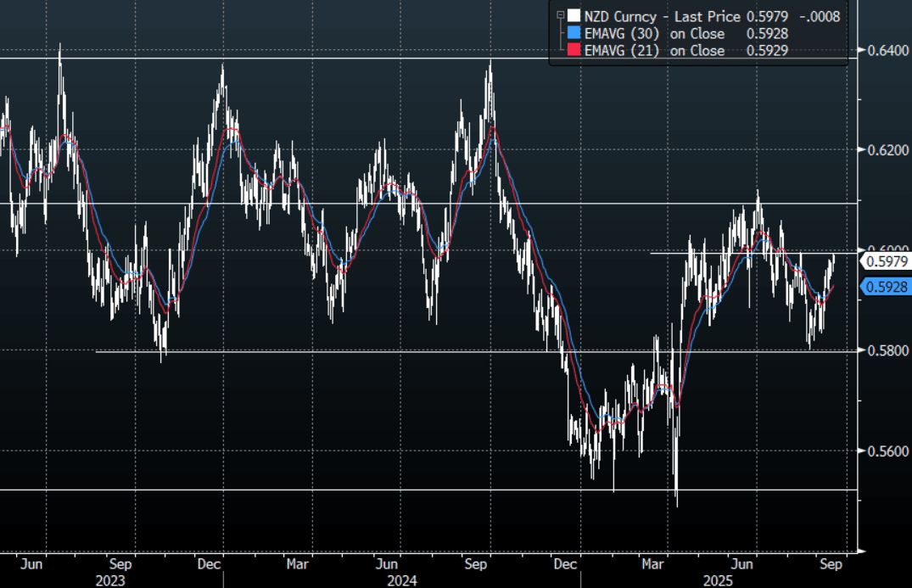Click the 2024 year label on time axis

pyautogui.click(x=401, y=580)
